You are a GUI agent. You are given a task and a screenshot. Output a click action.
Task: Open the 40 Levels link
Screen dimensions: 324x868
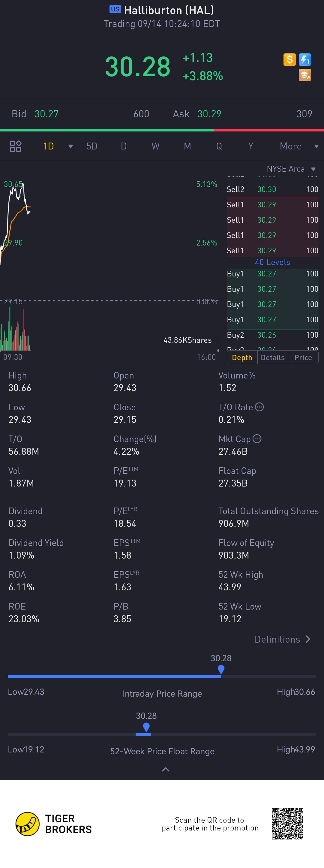(x=272, y=262)
